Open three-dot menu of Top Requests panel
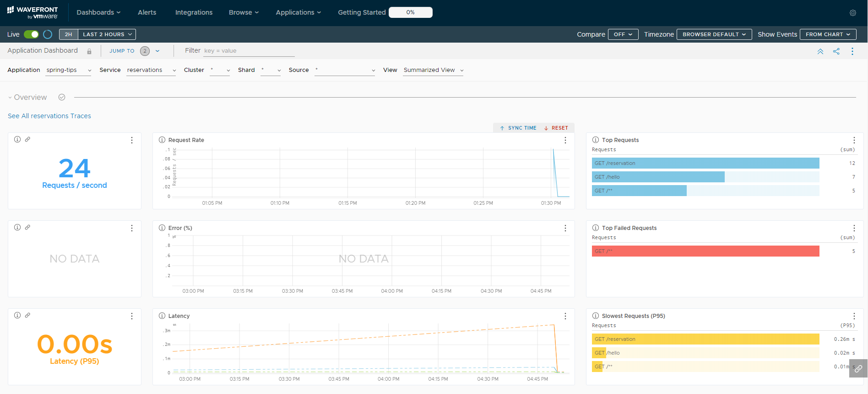The width and height of the screenshot is (868, 394). click(854, 140)
